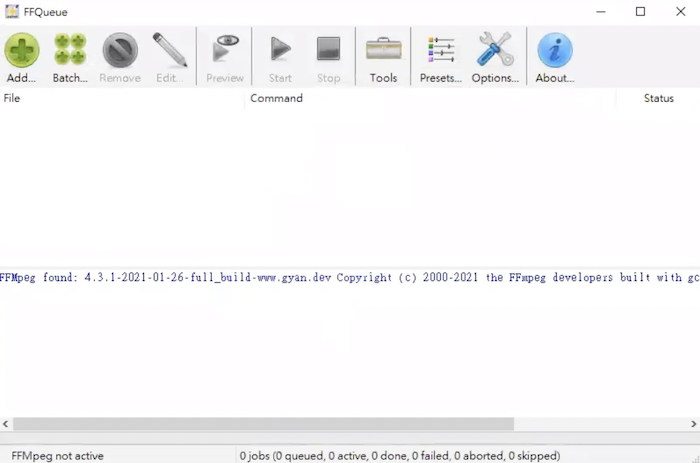Click the File column header
Image resolution: width=700 pixels, height=463 pixels.
click(x=122, y=98)
